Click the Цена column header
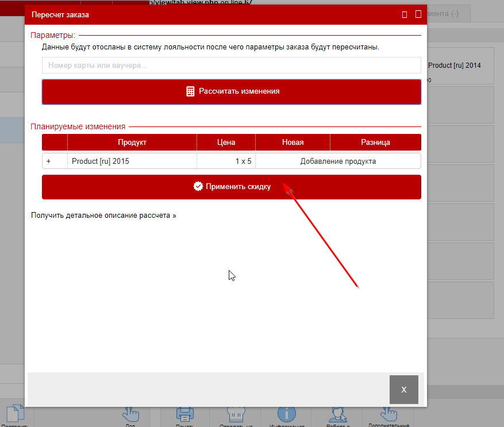This screenshot has width=504, height=427. click(226, 143)
